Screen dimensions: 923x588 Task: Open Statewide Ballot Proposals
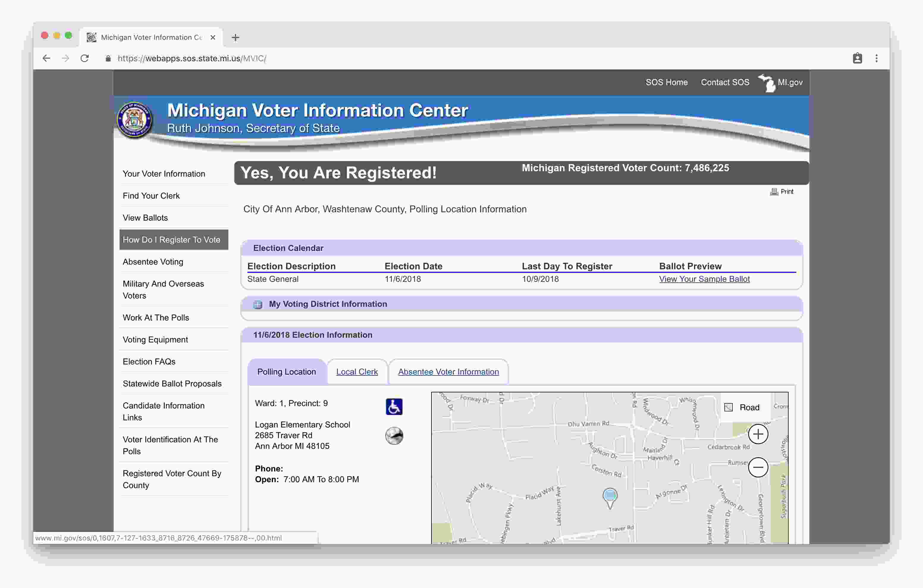tap(172, 384)
